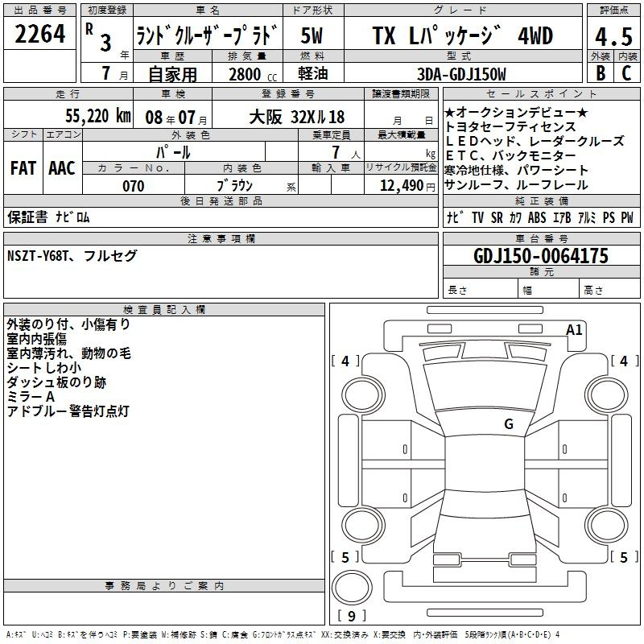Click A1 damage mark on diagram
The height and width of the screenshot is (644, 644).
click(x=574, y=330)
